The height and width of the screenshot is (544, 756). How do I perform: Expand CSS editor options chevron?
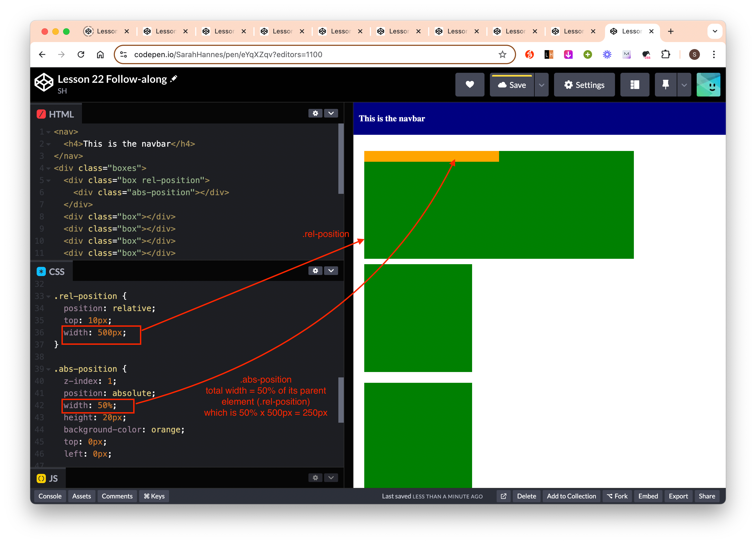coord(331,271)
